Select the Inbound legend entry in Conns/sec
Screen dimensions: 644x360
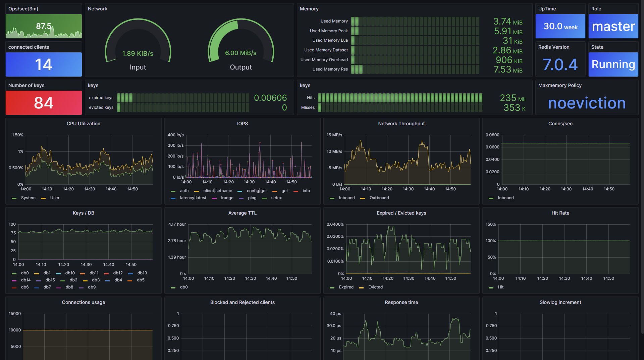click(x=505, y=198)
